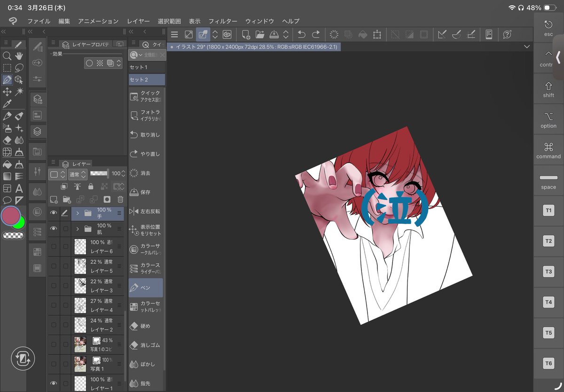Click the shift edge keyboard key

point(548,89)
